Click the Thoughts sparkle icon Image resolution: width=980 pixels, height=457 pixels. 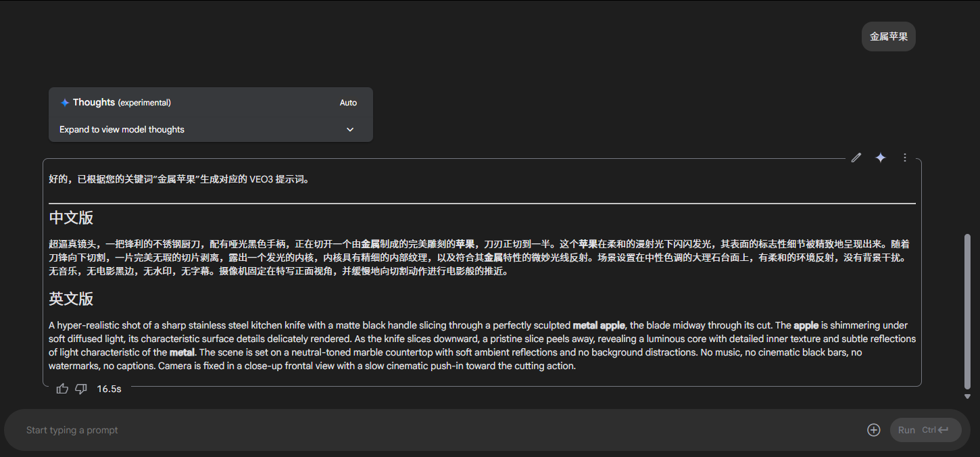pos(65,103)
